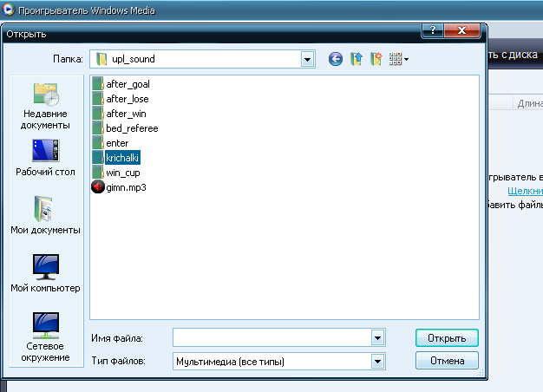The image size is (543, 392).
Task: Click the highlighted krichalki folder name
Action: [x=122, y=158]
